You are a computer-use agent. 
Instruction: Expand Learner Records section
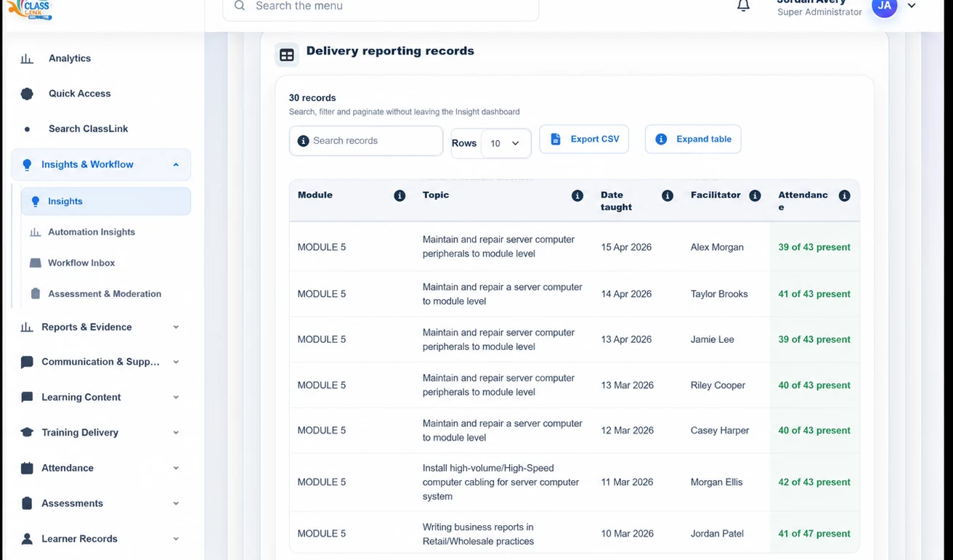click(x=101, y=539)
